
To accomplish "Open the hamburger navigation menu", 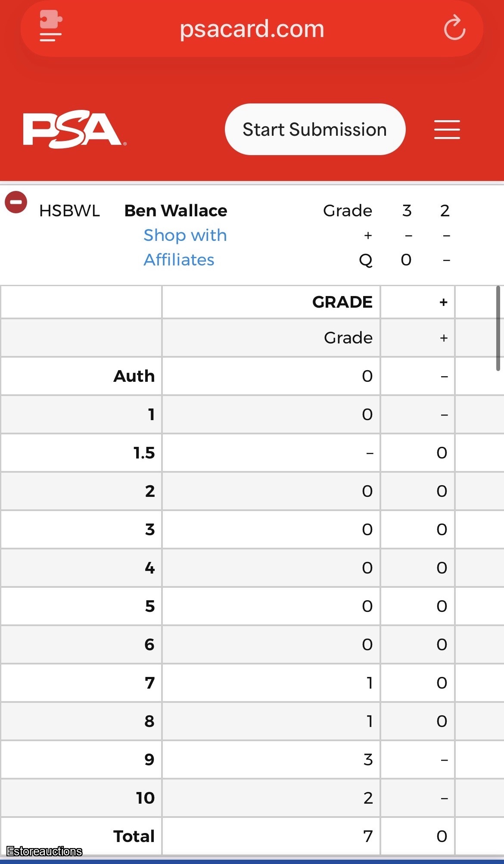I will tap(447, 129).
